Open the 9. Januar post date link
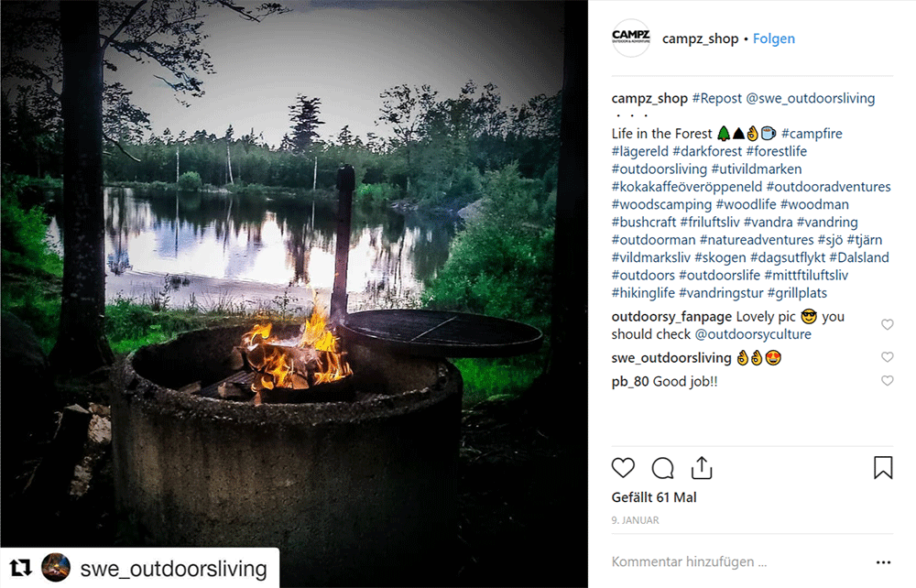Screen dimensions: 916x588 click(x=635, y=520)
